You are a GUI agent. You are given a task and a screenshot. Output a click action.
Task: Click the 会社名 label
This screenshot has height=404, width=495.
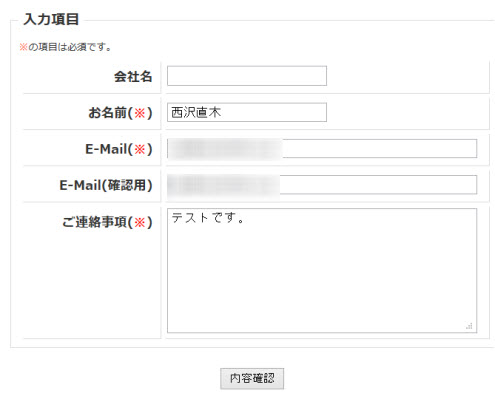pos(133,77)
